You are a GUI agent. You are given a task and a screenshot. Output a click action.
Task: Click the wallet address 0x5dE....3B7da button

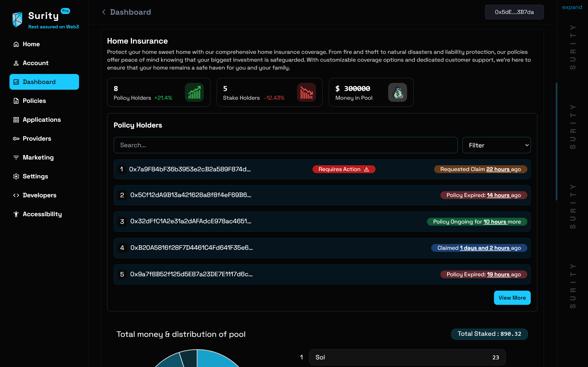[514, 12]
